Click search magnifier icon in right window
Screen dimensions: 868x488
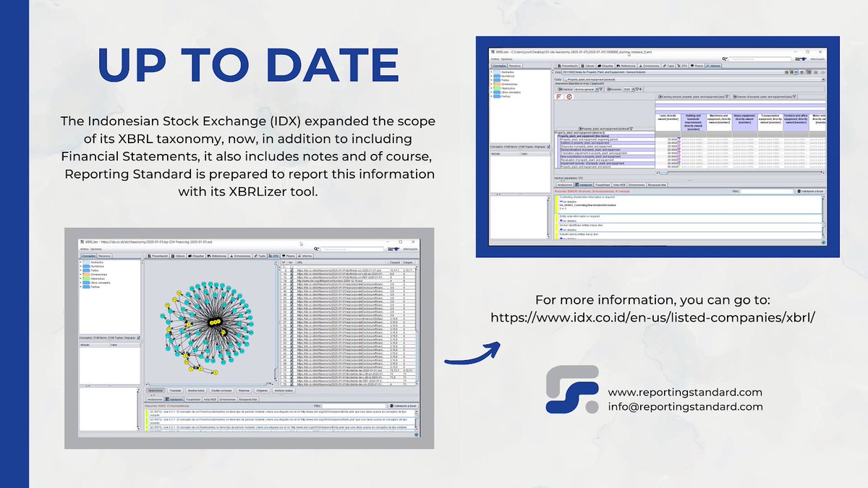[x=724, y=59]
